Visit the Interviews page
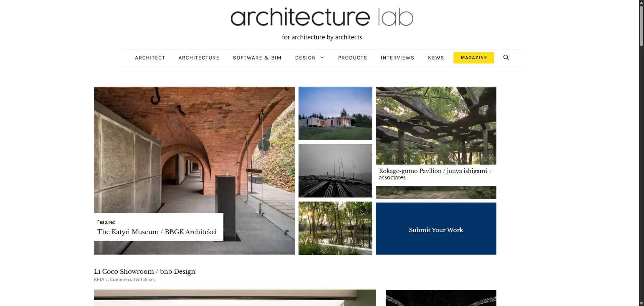The width and height of the screenshot is (644, 306). click(x=397, y=58)
